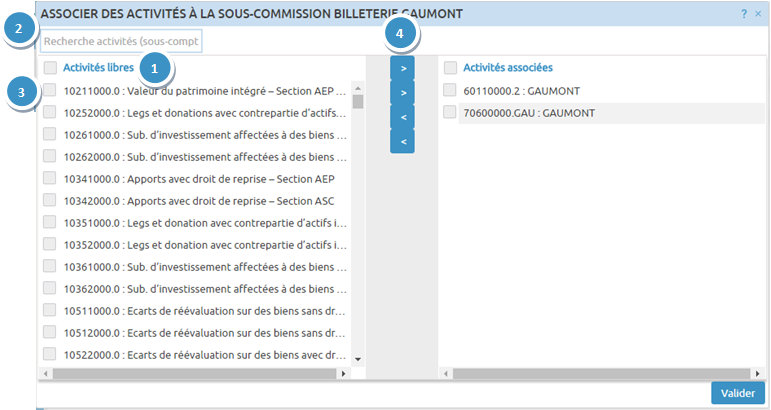
Task: Check the box for 10511000.0 Ecarts de réévaluation
Action: pos(49,310)
